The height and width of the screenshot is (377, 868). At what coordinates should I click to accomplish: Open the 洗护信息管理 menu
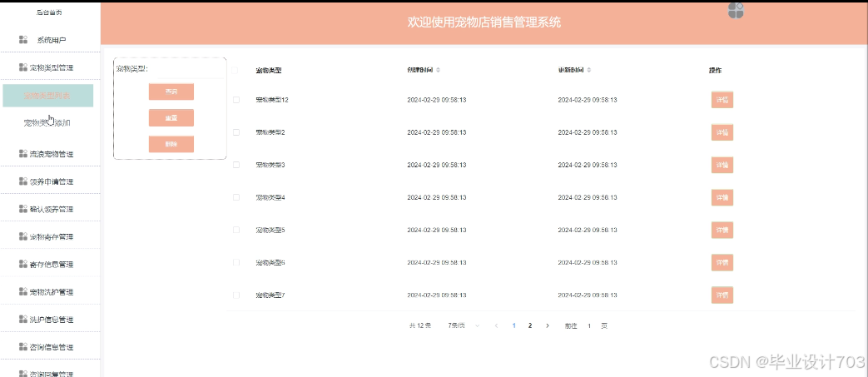(x=50, y=320)
